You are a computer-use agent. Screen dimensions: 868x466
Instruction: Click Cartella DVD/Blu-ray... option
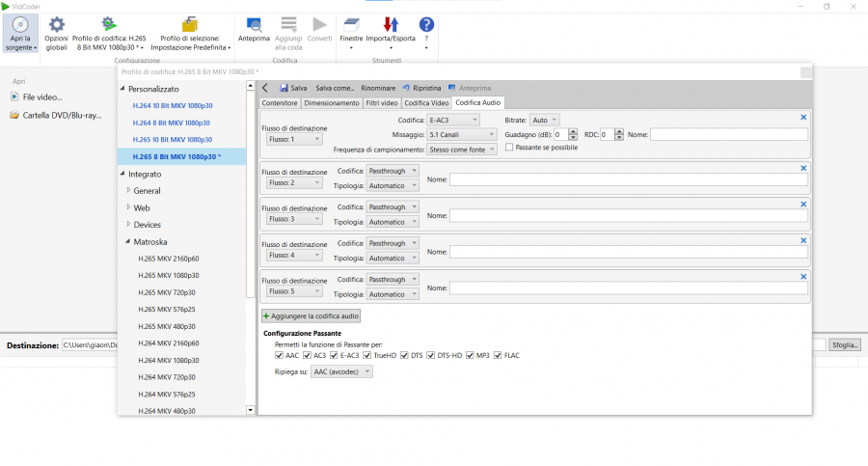pyautogui.click(x=56, y=115)
